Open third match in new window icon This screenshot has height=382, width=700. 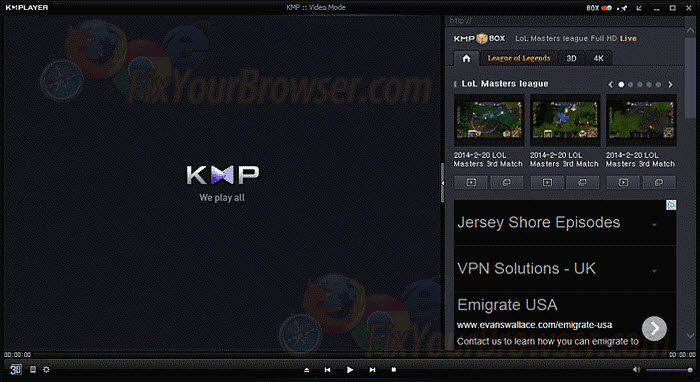(x=658, y=182)
